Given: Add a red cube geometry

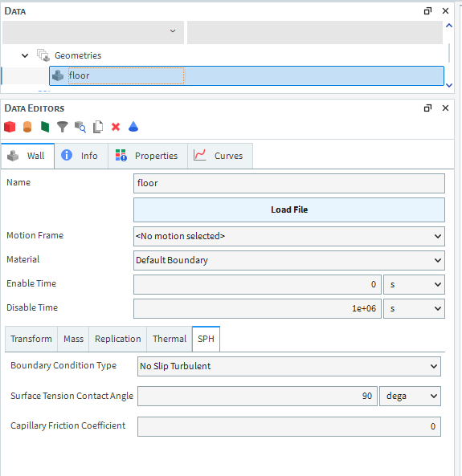Looking at the screenshot, I should tap(10, 127).
